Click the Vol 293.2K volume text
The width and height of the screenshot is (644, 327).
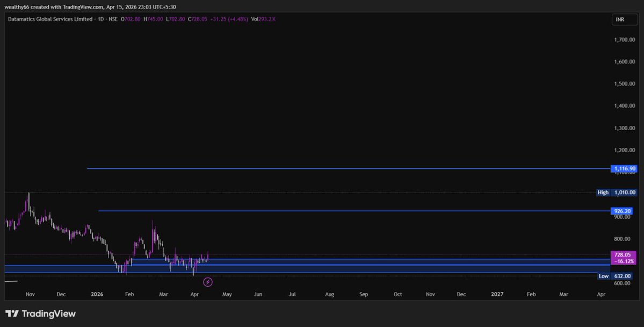coord(263,19)
